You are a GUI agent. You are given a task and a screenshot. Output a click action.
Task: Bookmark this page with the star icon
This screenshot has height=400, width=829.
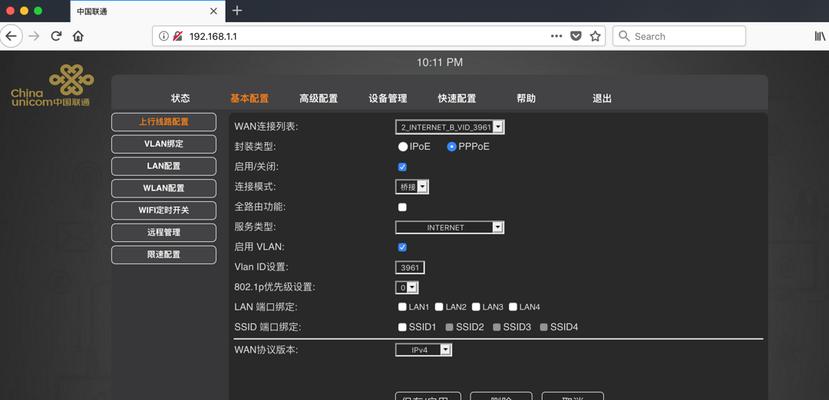tap(595, 36)
